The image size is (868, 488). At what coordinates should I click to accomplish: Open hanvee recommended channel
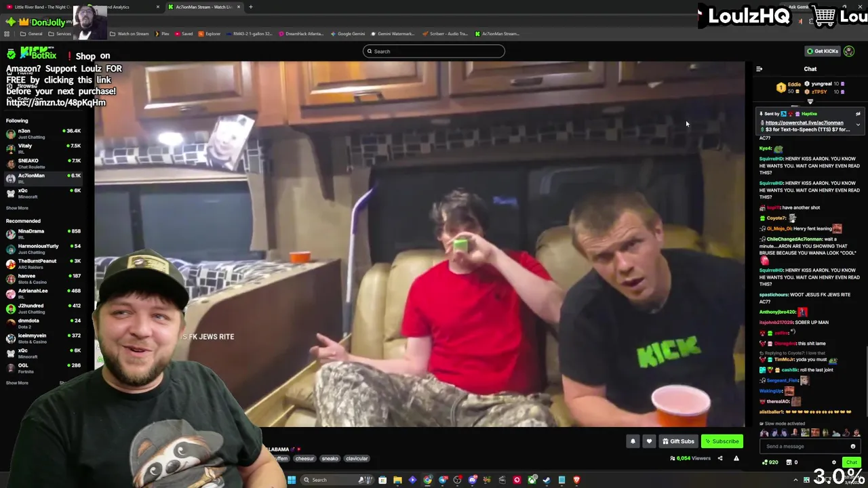pyautogui.click(x=43, y=279)
